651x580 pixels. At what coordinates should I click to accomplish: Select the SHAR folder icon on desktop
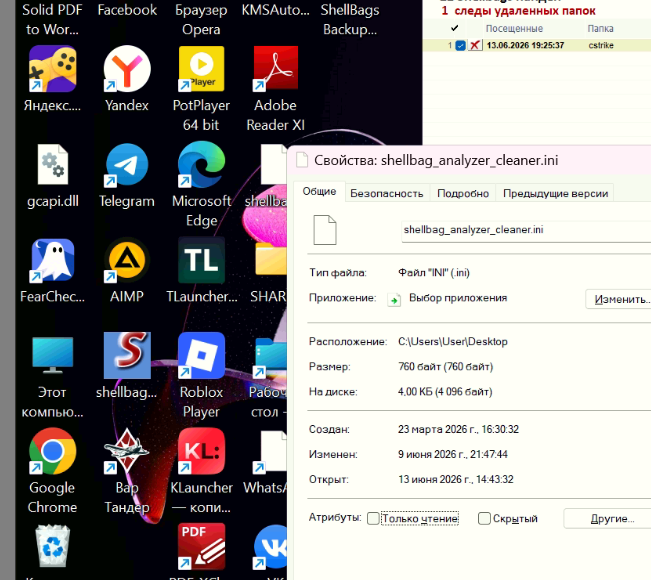(271, 259)
